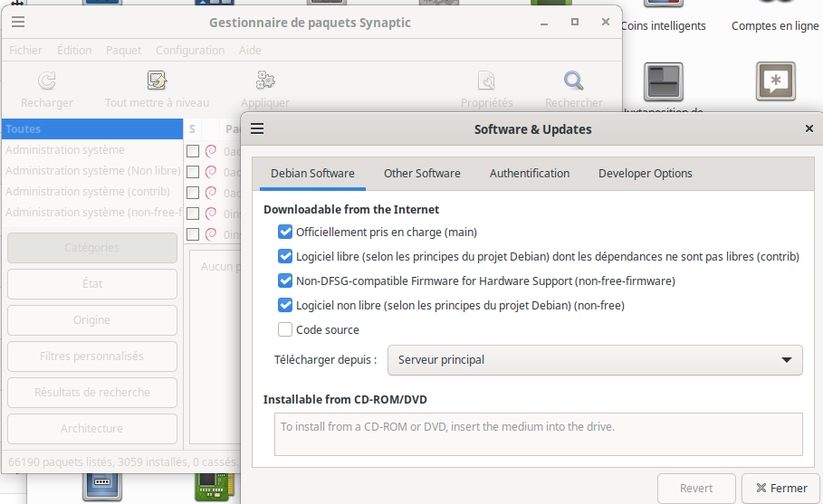This screenshot has height=504, width=823.
Task: Click the Appliquer gears icon in Synaptic
Action: point(265,81)
